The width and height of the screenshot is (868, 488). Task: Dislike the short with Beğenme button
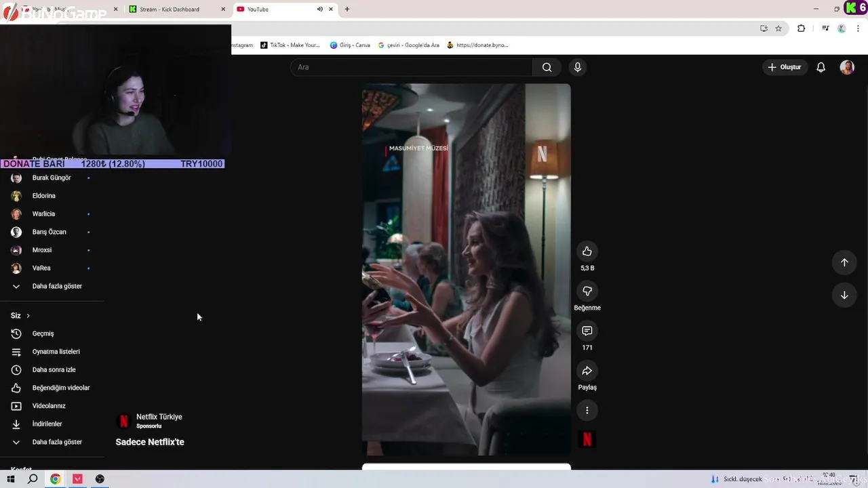[587, 291]
